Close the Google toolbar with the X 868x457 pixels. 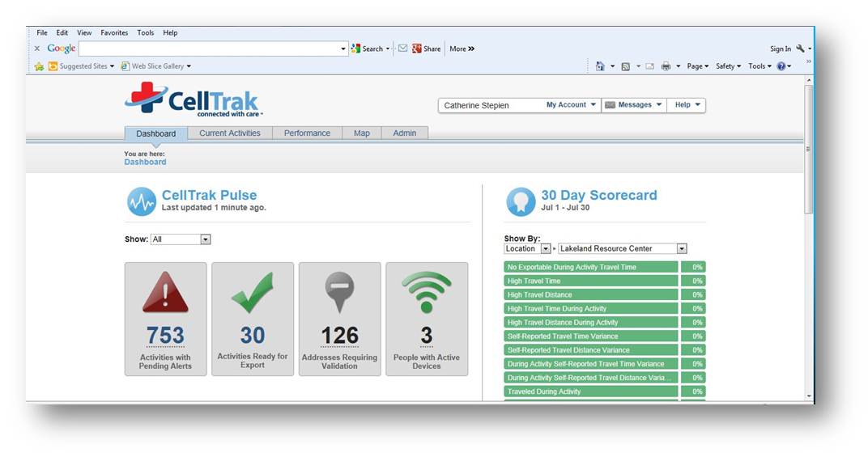pos(37,49)
